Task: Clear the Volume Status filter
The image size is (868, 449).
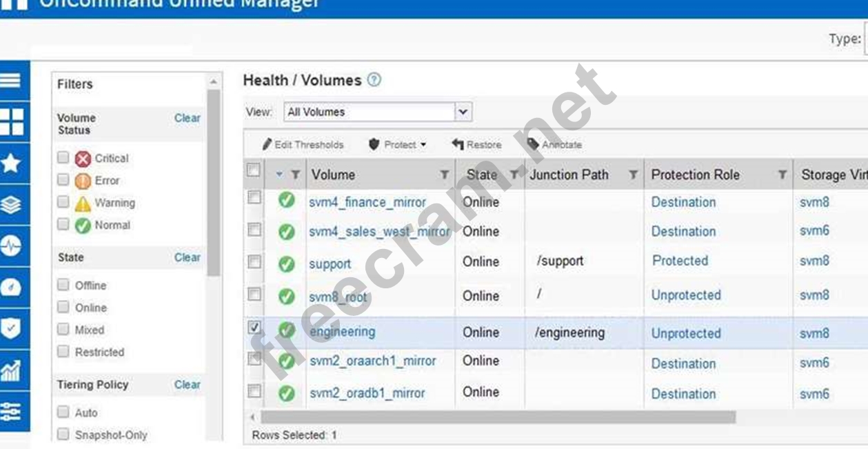Action: point(187,119)
